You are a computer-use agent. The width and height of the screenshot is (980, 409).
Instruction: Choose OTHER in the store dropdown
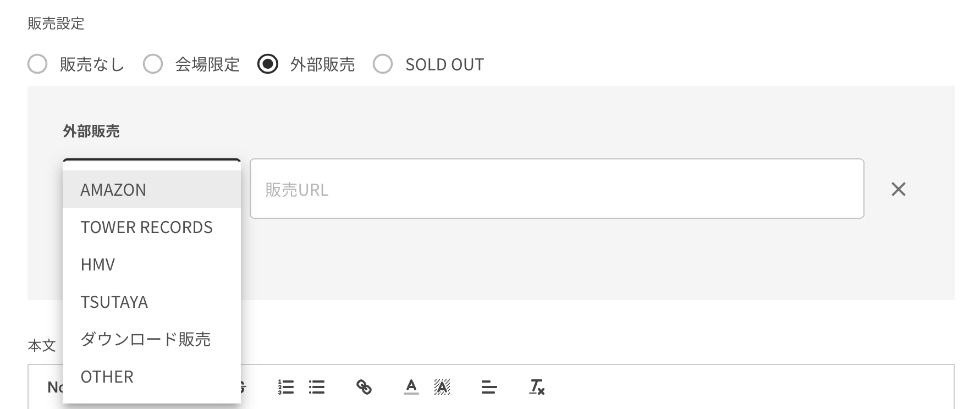(152, 376)
